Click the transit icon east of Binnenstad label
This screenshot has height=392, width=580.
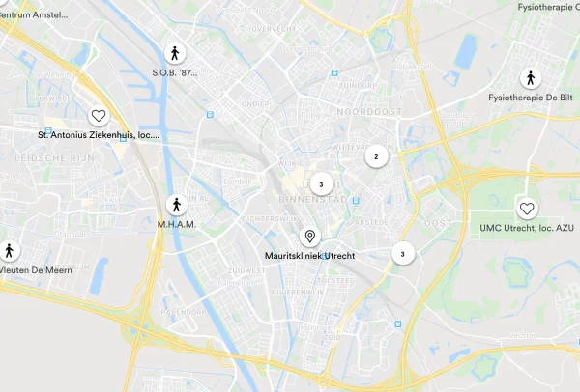356,201
